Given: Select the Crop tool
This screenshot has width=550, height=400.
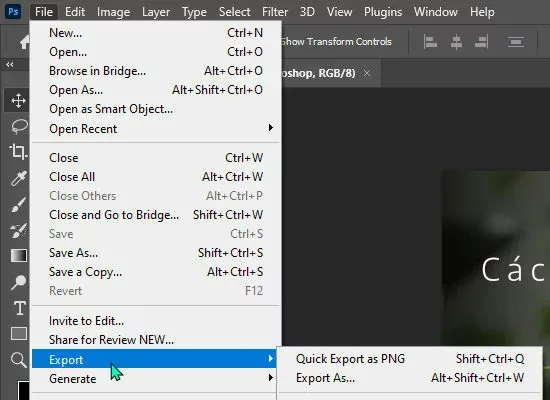Looking at the screenshot, I should (x=18, y=152).
